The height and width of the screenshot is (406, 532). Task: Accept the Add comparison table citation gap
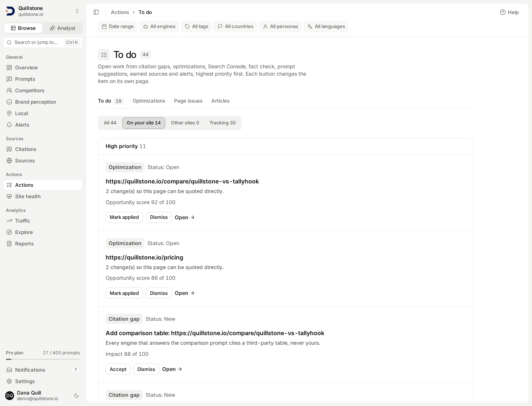pos(118,369)
